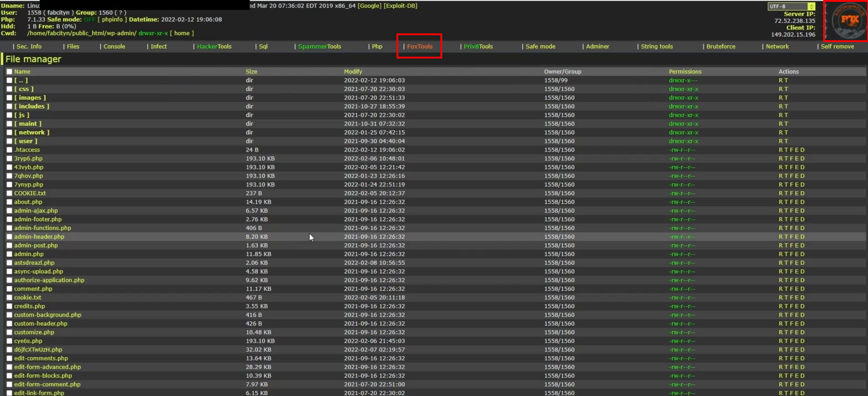Click the phpinfo link
This screenshot has height=396, width=868.
[113, 19]
